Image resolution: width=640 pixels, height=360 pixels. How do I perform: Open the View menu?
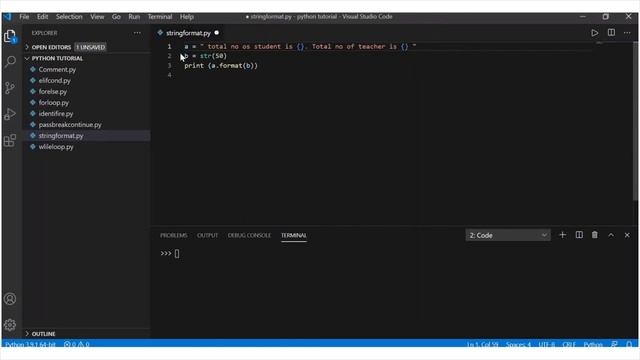click(x=97, y=17)
